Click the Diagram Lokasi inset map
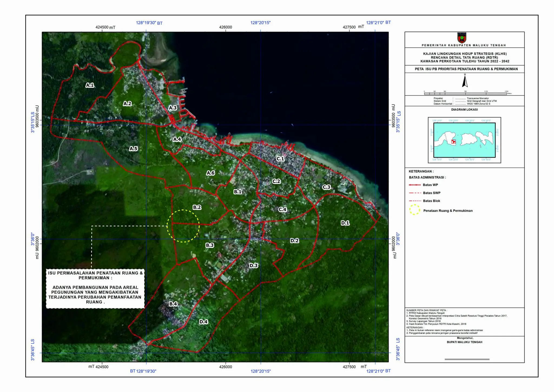This screenshot has width=554, height=392. [464, 140]
